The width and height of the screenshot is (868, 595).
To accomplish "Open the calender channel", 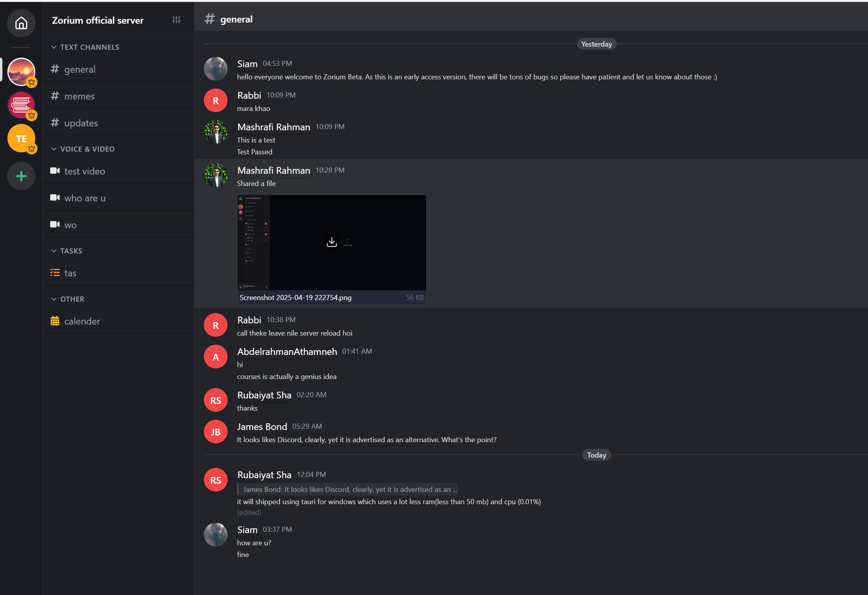I will coord(82,321).
